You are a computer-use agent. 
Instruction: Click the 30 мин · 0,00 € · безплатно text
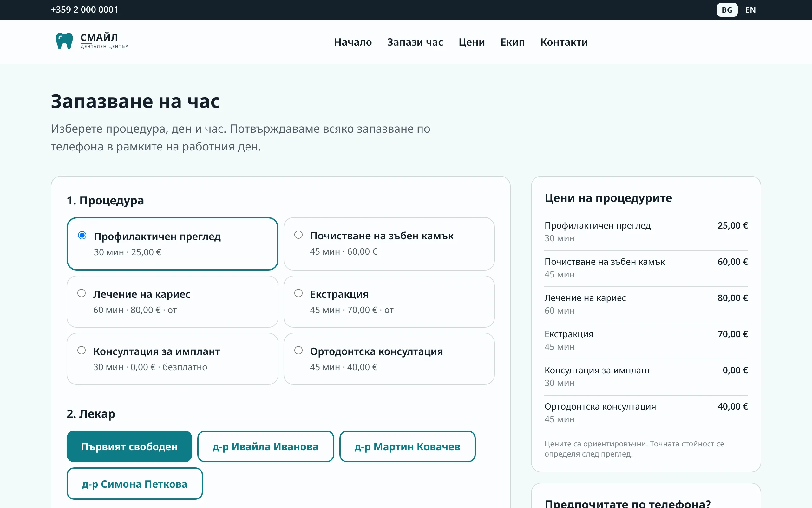tap(150, 367)
